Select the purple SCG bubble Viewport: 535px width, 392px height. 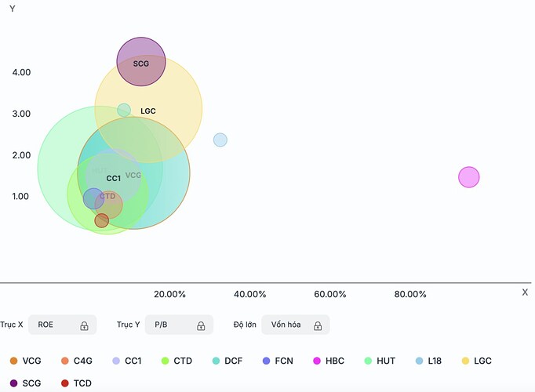[141, 62]
